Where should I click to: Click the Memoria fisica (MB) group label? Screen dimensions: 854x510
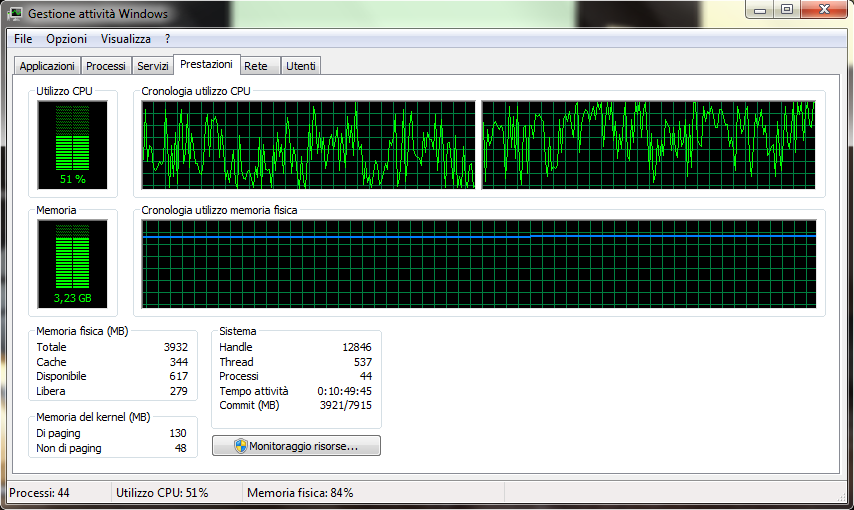tap(82, 331)
